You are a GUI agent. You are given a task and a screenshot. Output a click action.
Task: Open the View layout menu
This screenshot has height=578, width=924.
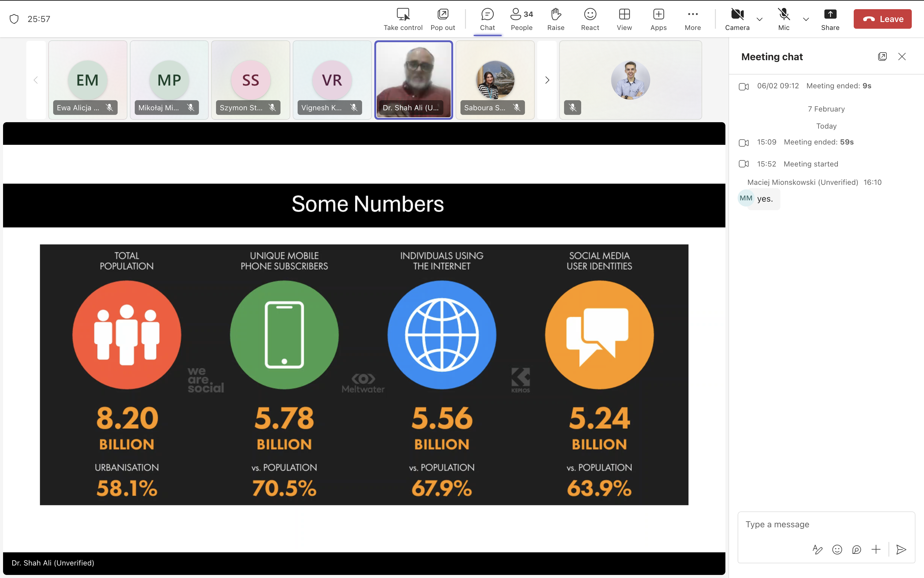pyautogui.click(x=624, y=19)
